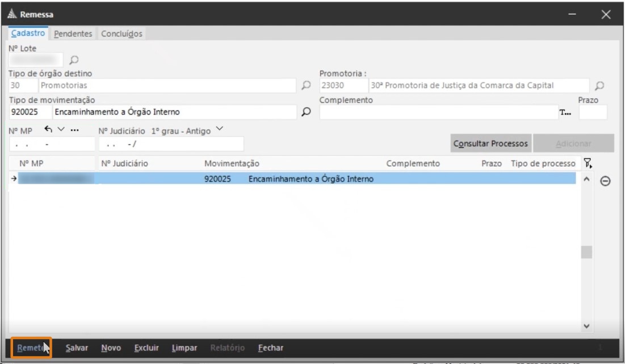This screenshot has width=625, height=364.
Task: Remove selected row with the minus circle icon
Action: pyautogui.click(x=605, y=181)
